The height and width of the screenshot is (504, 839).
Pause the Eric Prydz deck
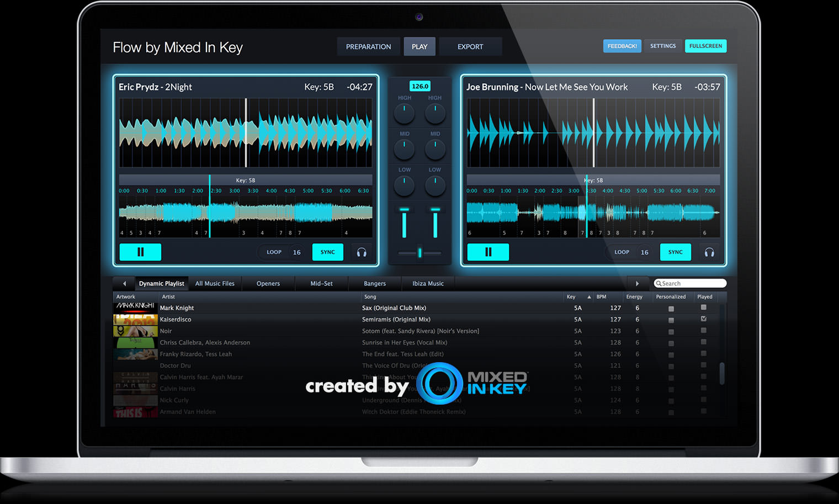[x=140, y=252]
